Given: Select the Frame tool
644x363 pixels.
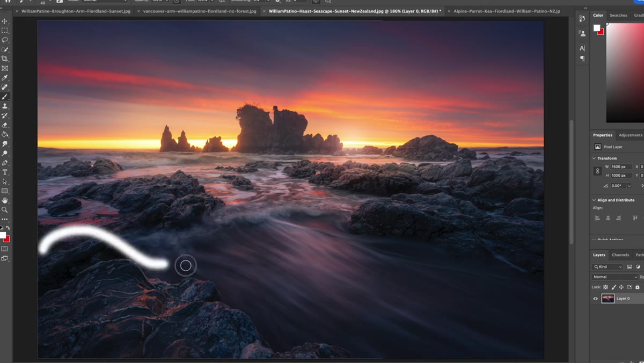Looking at the screenshot, I should [x=5, y=68].
